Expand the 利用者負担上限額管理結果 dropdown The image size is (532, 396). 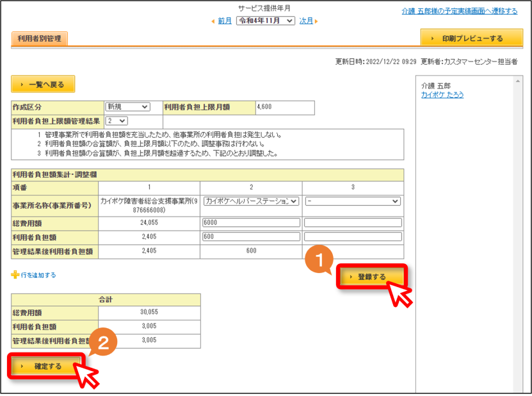tap(117, 120)
